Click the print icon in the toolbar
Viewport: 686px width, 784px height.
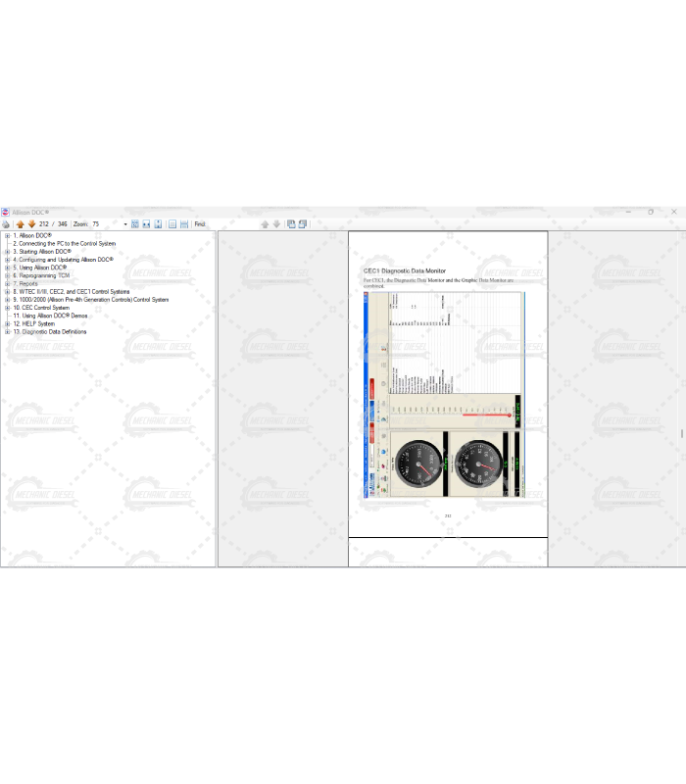pyautogui.click(x=6, y=224)
